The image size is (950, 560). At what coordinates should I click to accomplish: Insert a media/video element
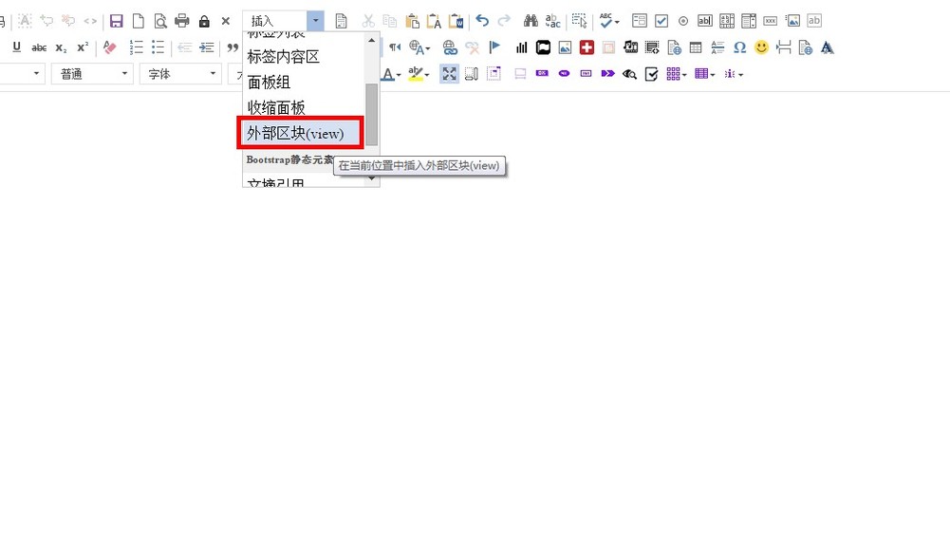coord(630,47)
